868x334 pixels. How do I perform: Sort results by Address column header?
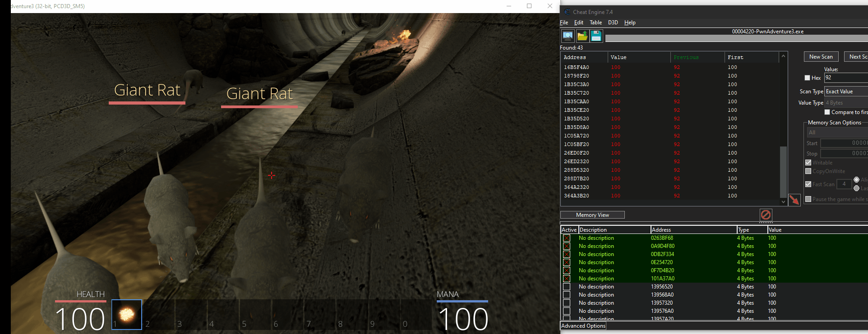tap(584, 57)
